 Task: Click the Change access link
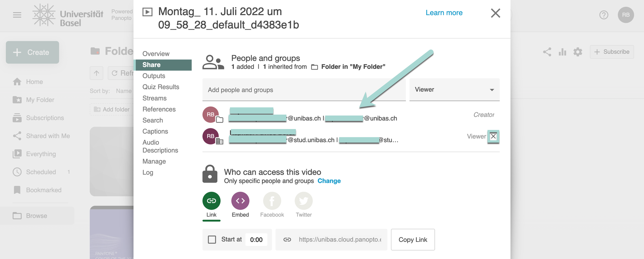(329, 181)
